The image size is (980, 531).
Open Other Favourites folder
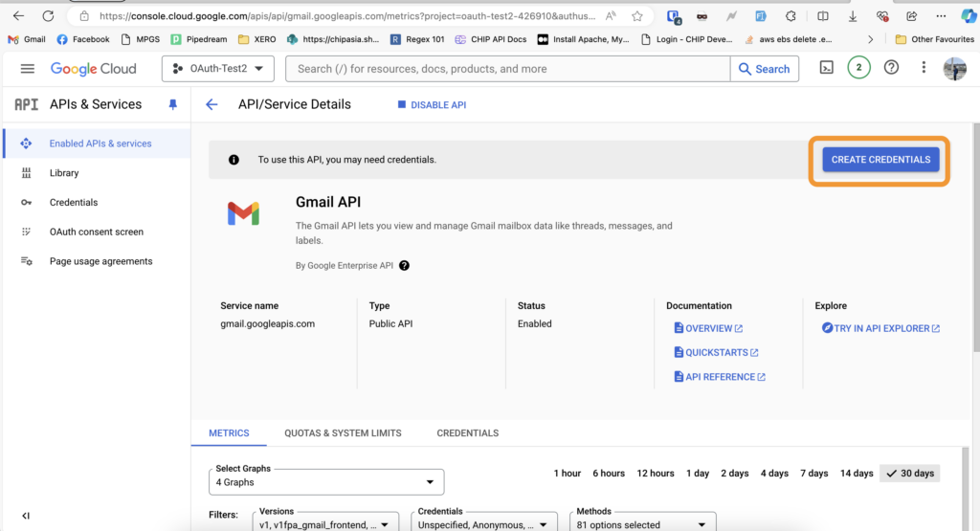point(934,39)
